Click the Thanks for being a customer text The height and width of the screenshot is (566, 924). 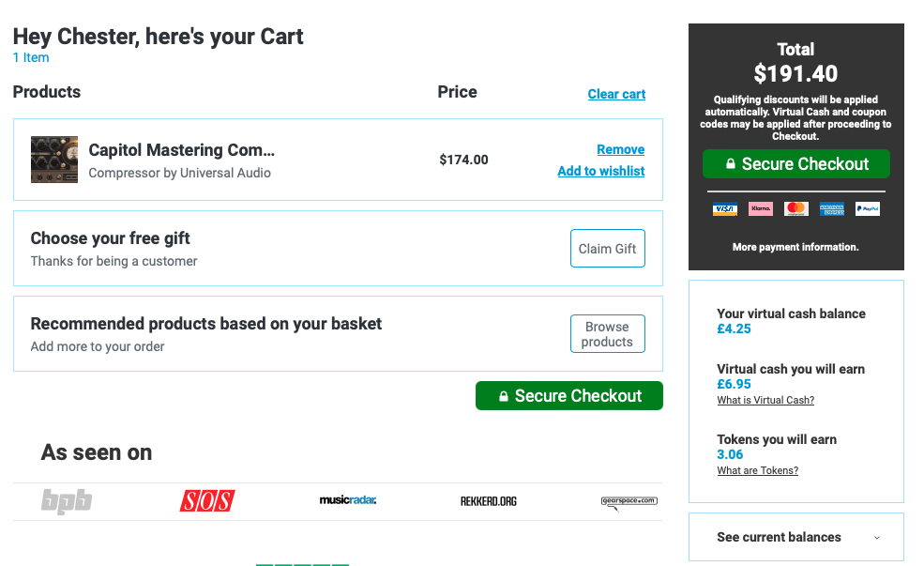(x=114, y=261)
